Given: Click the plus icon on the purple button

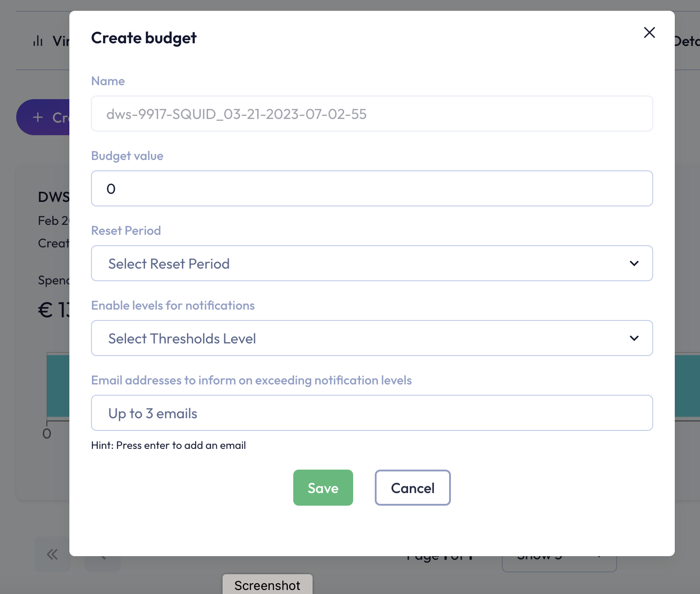Looking at the screenshot, I should coord(38,118).
